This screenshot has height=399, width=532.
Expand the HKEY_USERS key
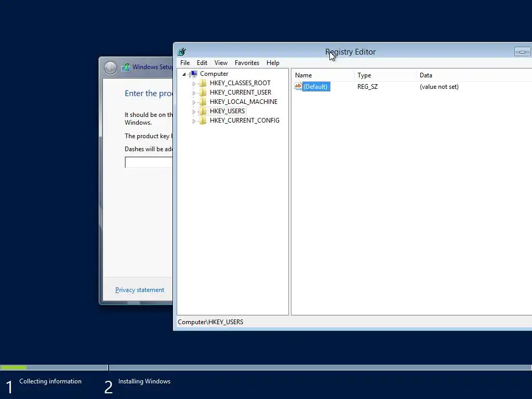194,111
